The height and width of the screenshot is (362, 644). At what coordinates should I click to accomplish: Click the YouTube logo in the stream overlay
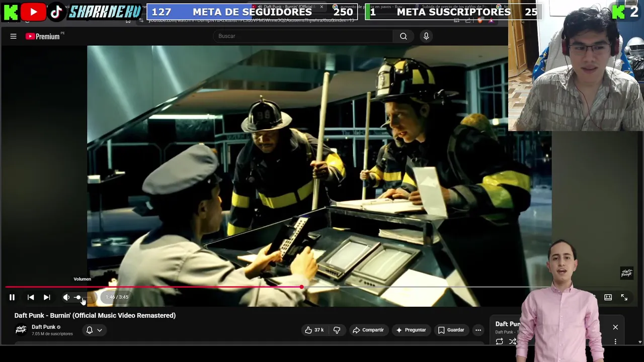pos(33,12)
